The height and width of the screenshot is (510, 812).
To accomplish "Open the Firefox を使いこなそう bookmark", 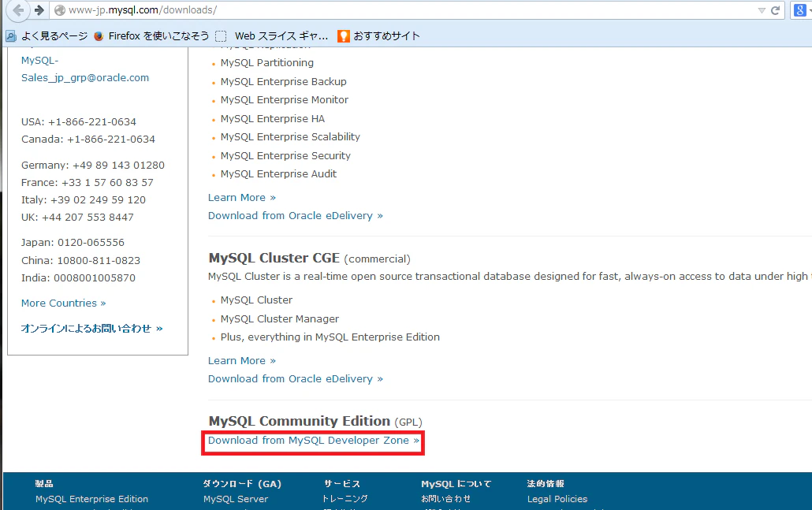I will tap(151, 35).
